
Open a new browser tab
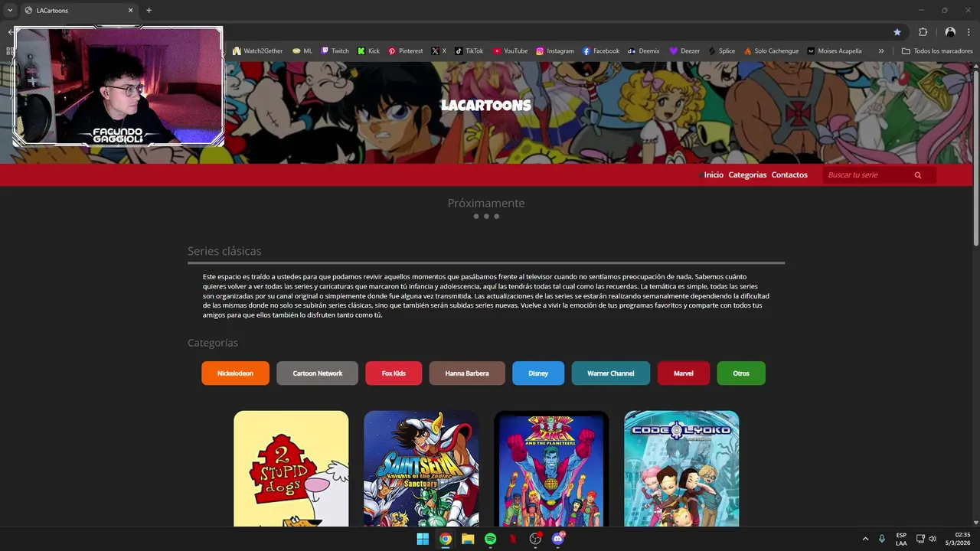[149, 10]
